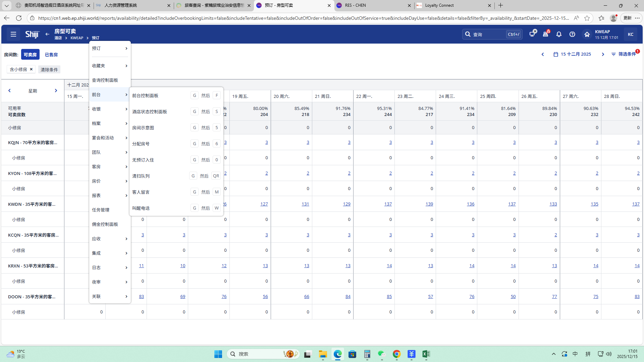Switch room count to 可卖房
Screen dimensions: 644x362
coord(30,55)
